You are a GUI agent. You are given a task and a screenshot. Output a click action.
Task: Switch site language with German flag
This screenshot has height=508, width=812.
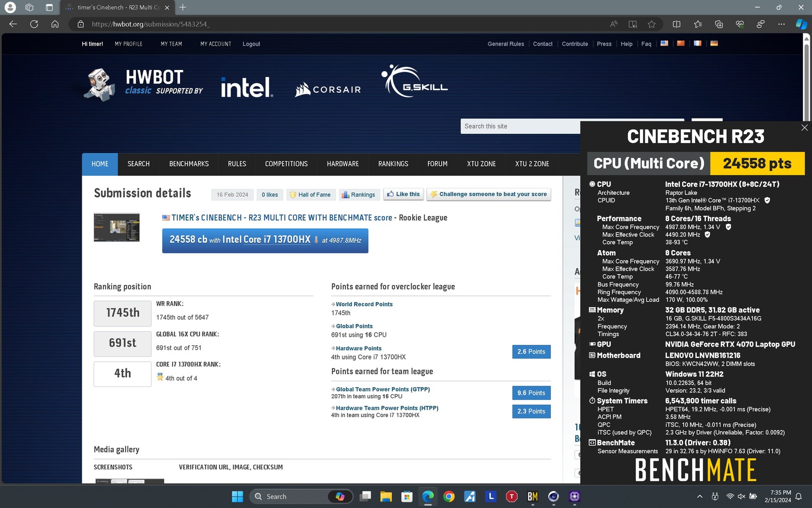714,43
